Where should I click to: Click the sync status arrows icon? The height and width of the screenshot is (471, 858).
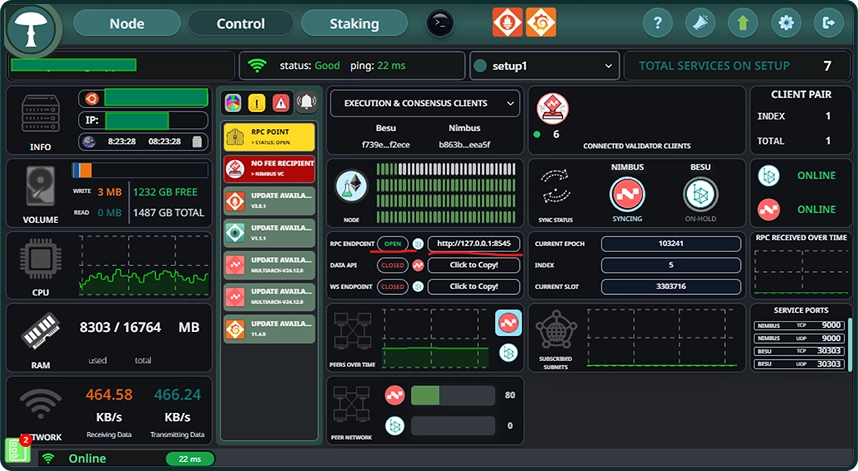556,186
